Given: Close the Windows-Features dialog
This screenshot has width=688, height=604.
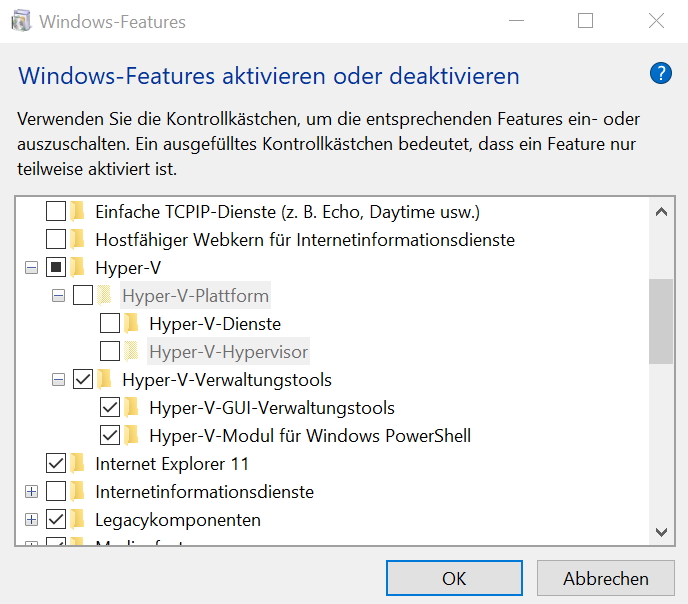Looking at the screenshot, I should [x=656, y=21].
